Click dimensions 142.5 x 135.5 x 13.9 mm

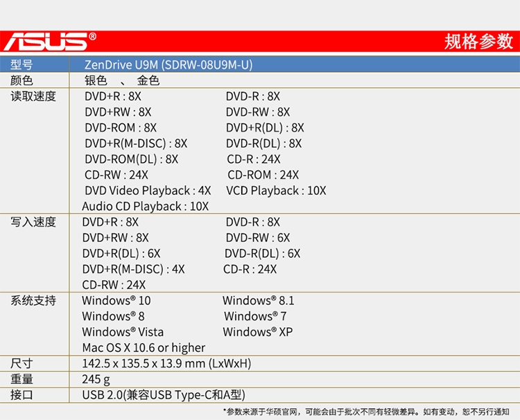pos(166,363)
